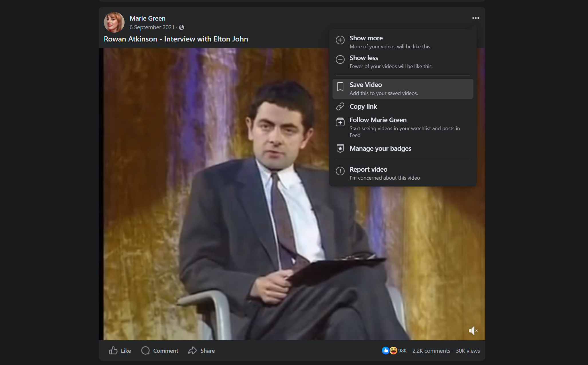Click Marie Green's profile picture
The width and height of the screenshot is (588, 365).
[114, 22]
